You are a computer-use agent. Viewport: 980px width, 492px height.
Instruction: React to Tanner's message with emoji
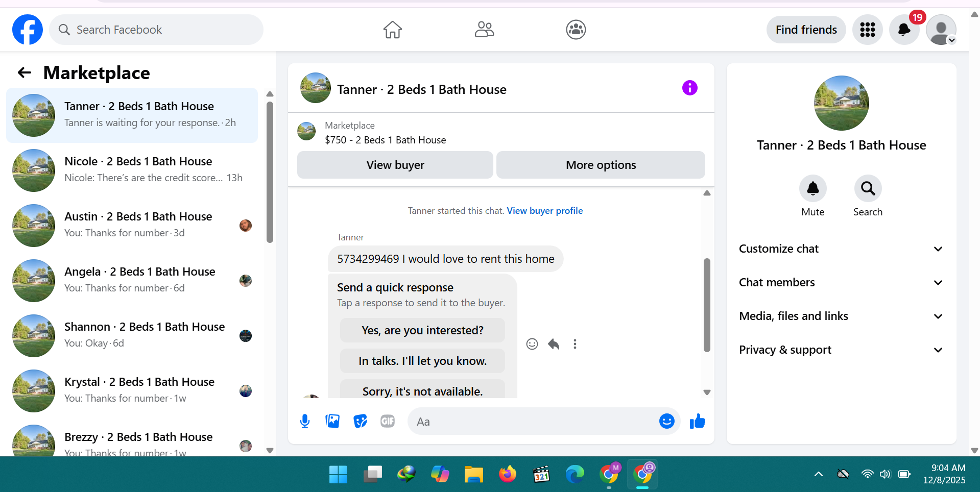coord(532,344)
